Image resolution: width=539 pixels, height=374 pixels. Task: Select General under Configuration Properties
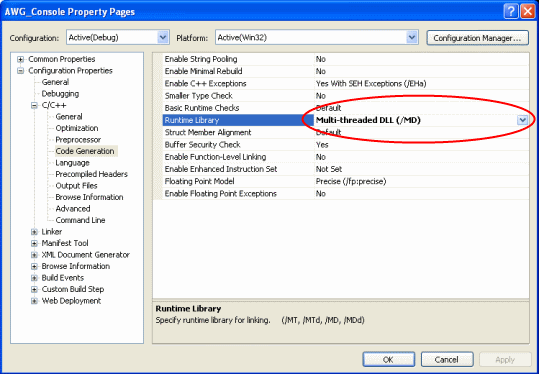coord(55,82)
